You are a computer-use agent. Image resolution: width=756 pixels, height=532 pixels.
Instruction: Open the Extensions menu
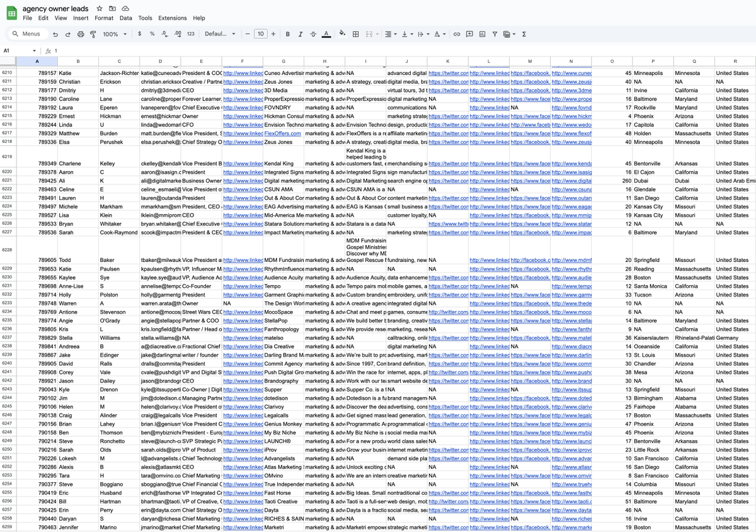173,18
